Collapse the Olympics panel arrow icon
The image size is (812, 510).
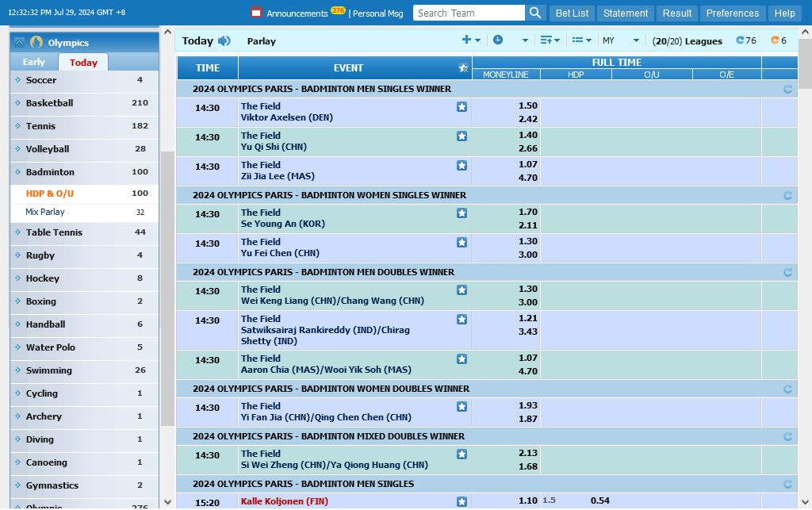coord(20,43)
